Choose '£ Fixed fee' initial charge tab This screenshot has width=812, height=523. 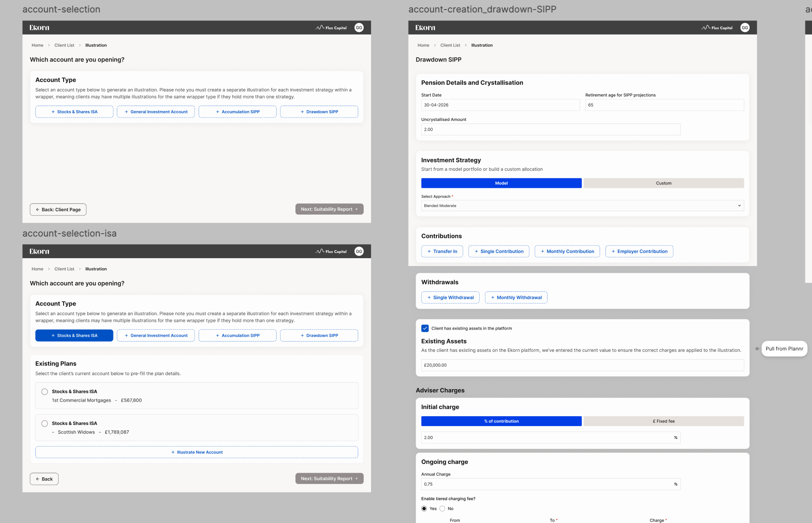(x=664, y=421)
